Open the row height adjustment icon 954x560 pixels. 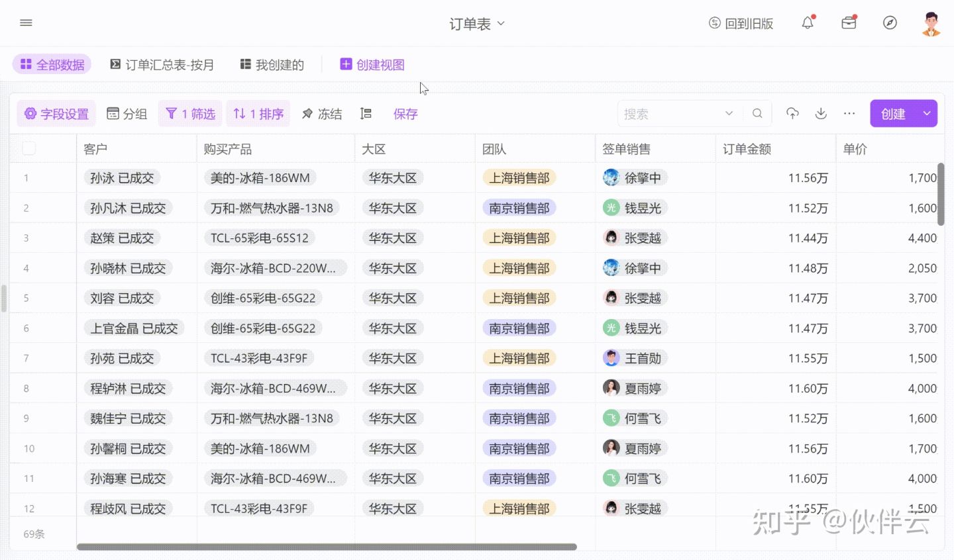[x=366, y=114]
